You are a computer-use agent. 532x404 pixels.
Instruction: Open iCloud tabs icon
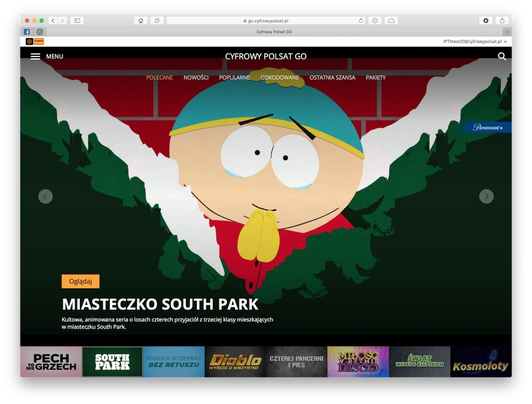[x=391, y=20]
